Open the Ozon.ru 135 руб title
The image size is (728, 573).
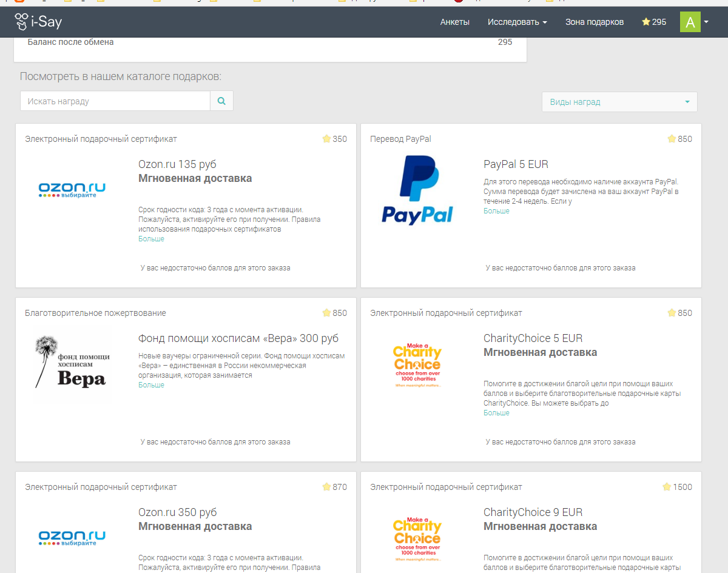pyautogui.click(x=177, y=164)
